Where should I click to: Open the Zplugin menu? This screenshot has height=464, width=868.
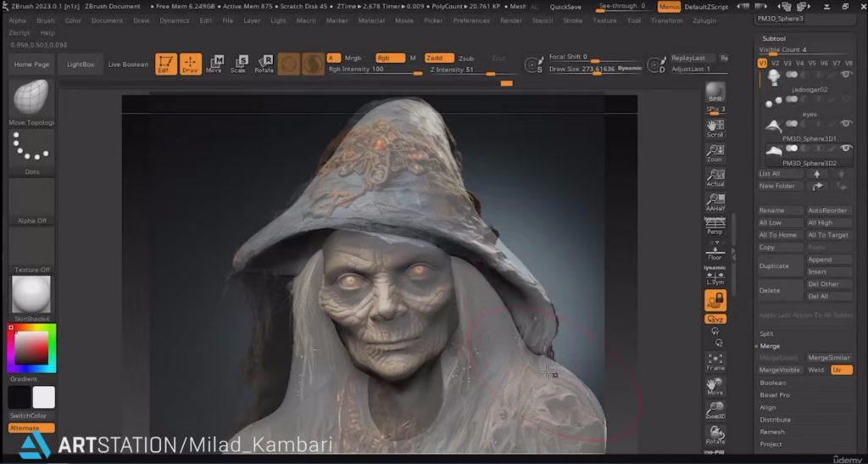(704, 20)
